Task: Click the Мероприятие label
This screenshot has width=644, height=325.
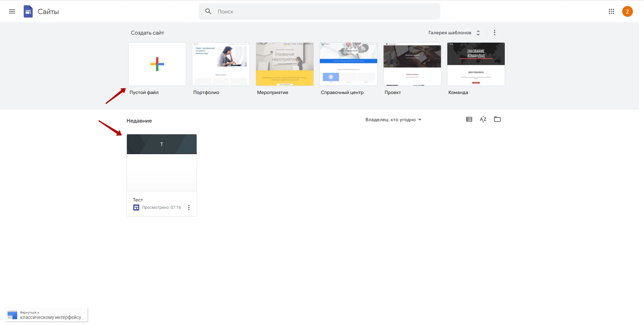Action: [273, 92]
